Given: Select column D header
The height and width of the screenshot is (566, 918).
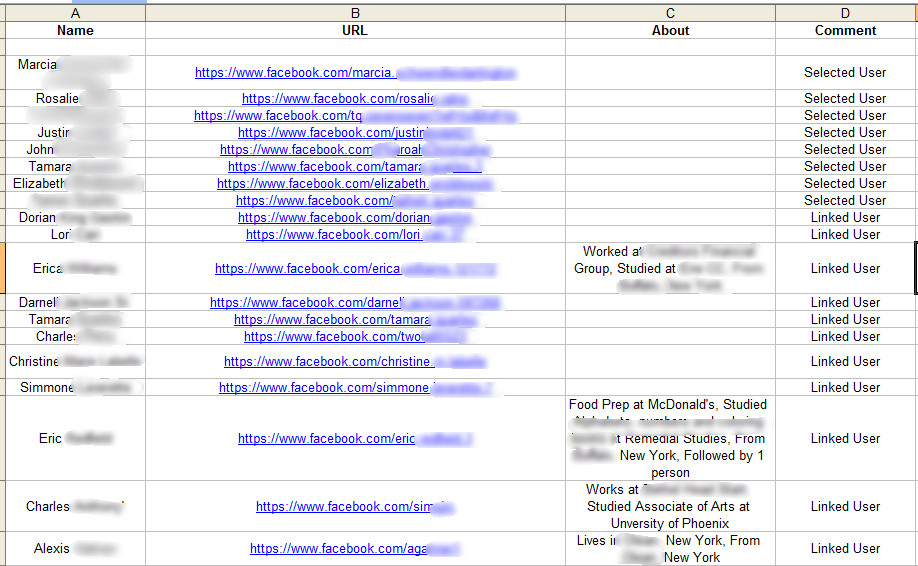Looking at the screenshot, I should coord(845,13).
